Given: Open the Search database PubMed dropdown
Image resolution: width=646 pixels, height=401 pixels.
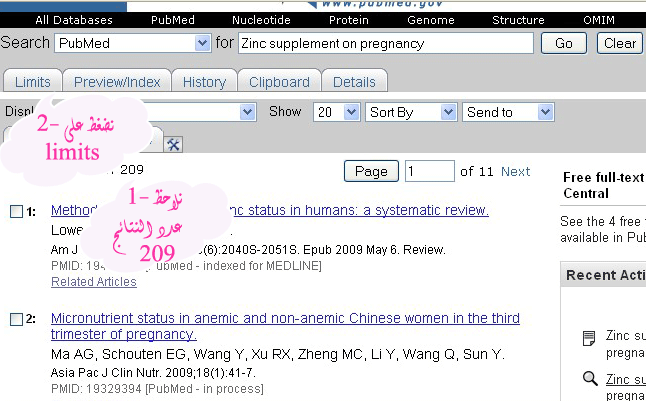Looking at the screenshot, I should point(133,43).
